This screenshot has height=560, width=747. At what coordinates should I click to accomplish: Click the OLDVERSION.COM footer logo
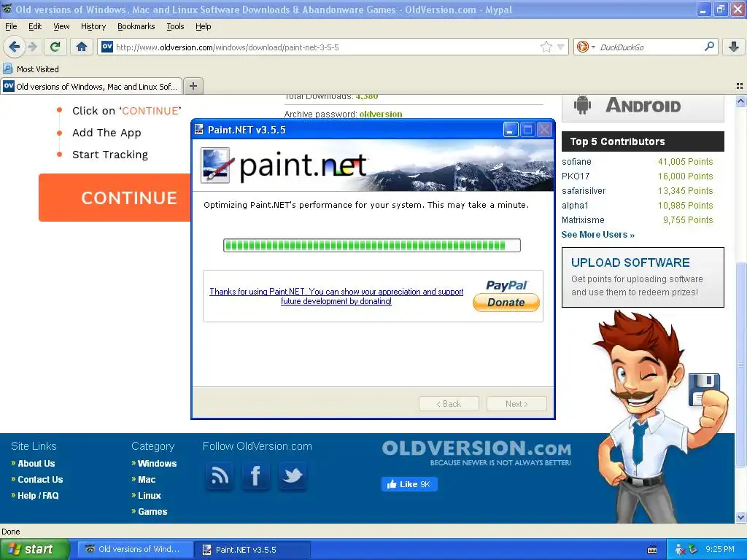tap(476, 452)
